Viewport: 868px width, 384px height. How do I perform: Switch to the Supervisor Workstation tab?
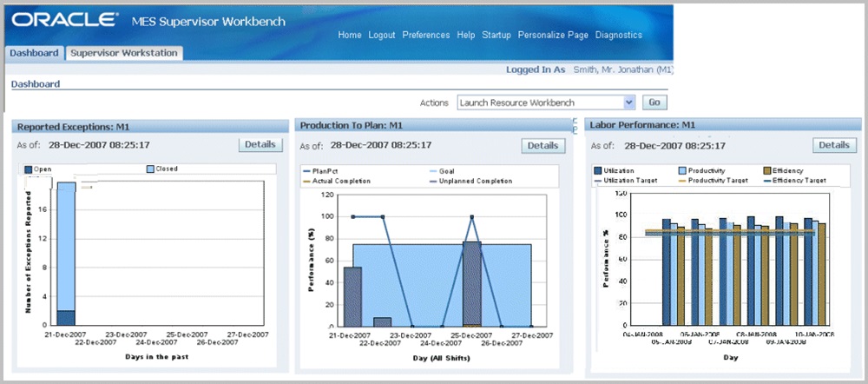124,53
